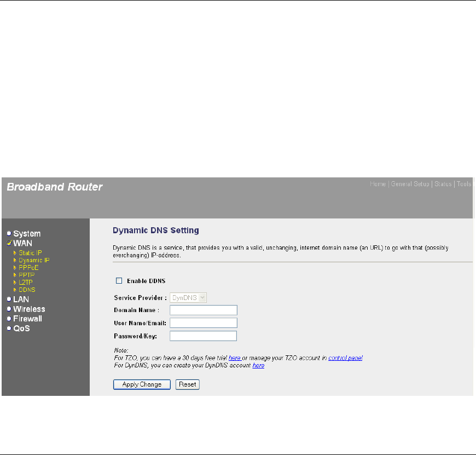Click the arrow icon beside Dynamic IP

(x=15, y=260)
